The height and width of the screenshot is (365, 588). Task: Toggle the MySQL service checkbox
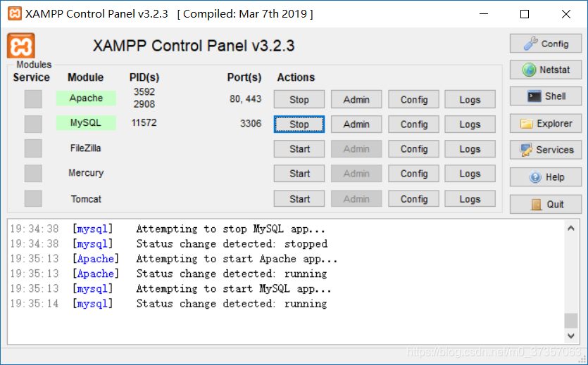(x=33, y=124)
